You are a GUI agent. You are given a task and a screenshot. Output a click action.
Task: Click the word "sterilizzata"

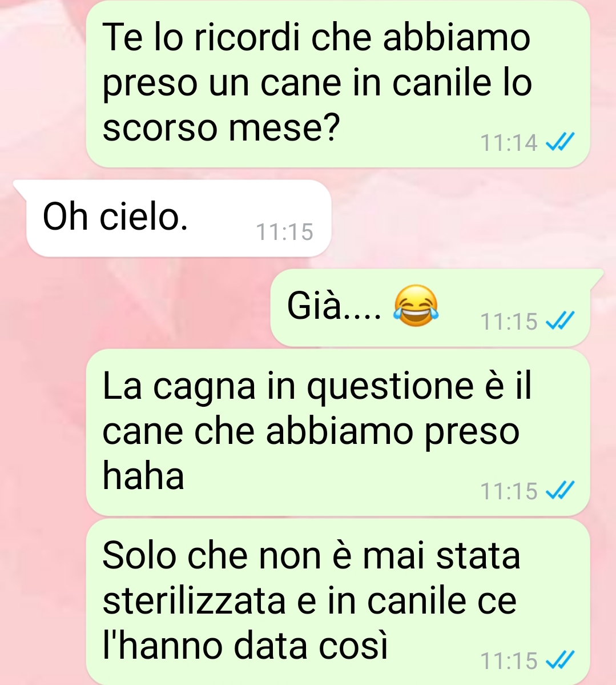(x=194, y=601)
